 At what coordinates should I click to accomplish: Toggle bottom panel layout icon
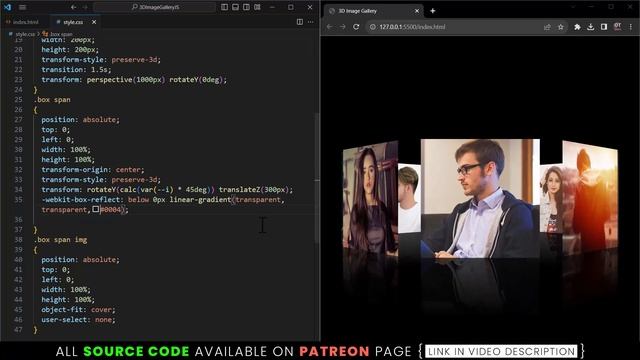coord(236,7)
